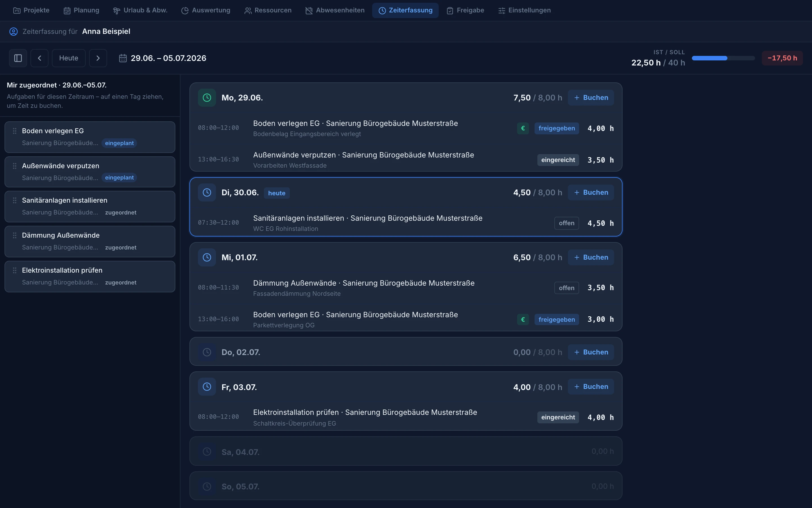
Task: Jump to the current week with Heute
Action: (69, 58)
